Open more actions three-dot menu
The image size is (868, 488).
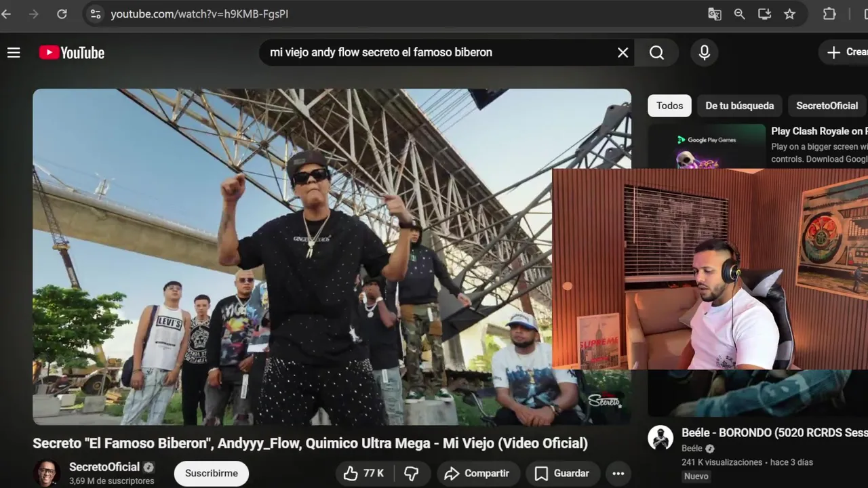[x=618, y=473]
